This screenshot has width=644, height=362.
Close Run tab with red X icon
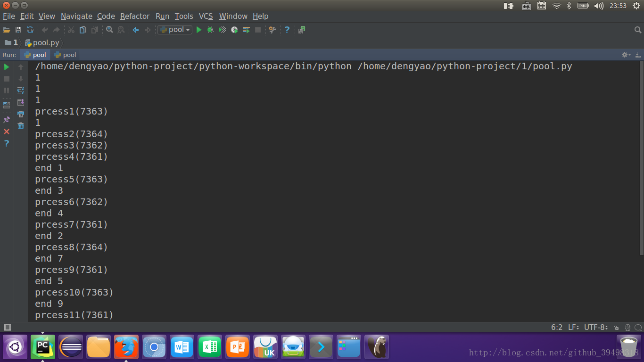coord(7,132)
